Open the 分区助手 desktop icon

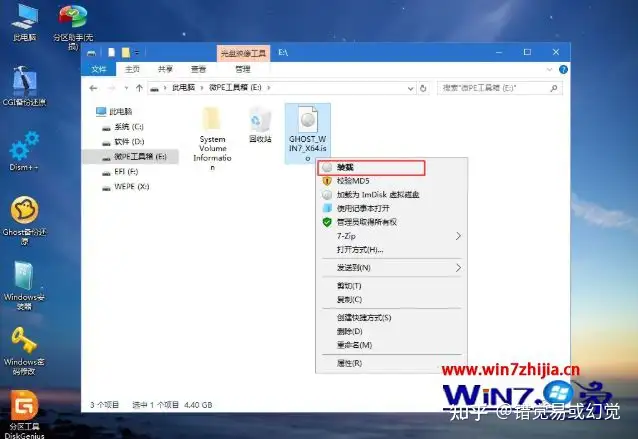pyautogui.click(x=73, y=26)
